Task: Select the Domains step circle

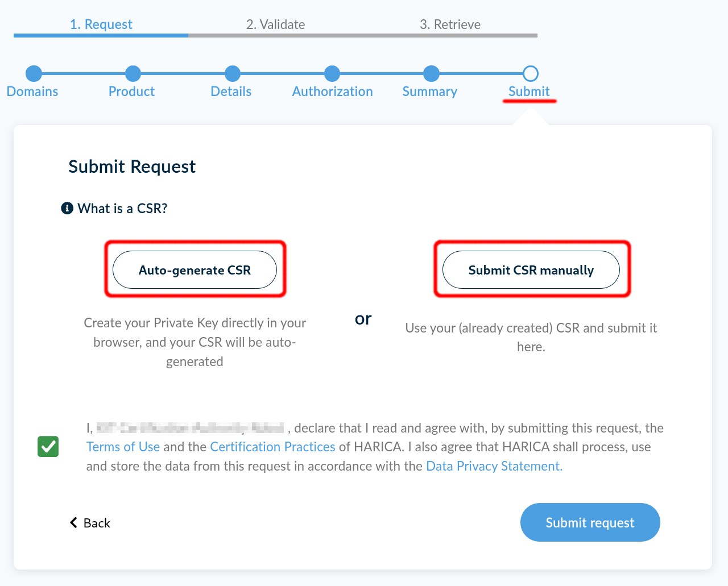Action: (34, 73)
